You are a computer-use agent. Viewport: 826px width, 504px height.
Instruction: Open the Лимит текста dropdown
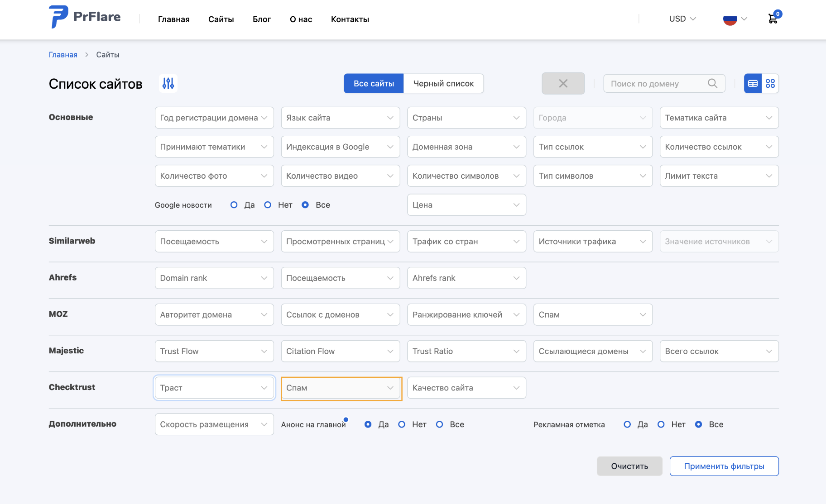[719, 176]
